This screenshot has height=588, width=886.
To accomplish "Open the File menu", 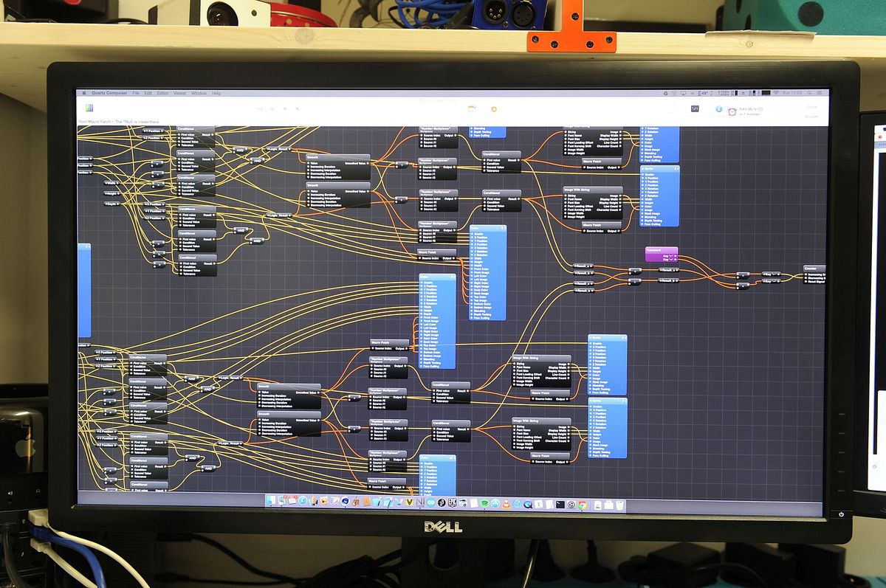I will coord(136,94).
